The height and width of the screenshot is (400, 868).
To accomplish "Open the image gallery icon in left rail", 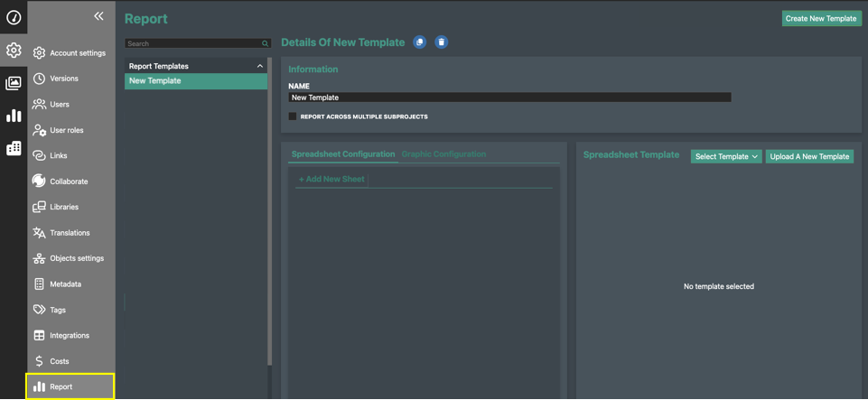I will (14, 83).
